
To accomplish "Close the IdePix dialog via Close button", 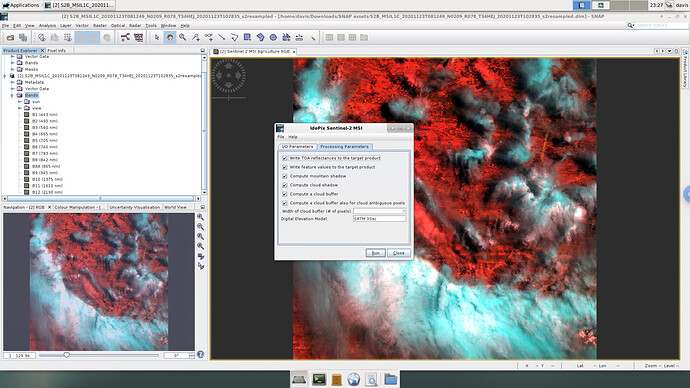I will [x=399, y=253].
